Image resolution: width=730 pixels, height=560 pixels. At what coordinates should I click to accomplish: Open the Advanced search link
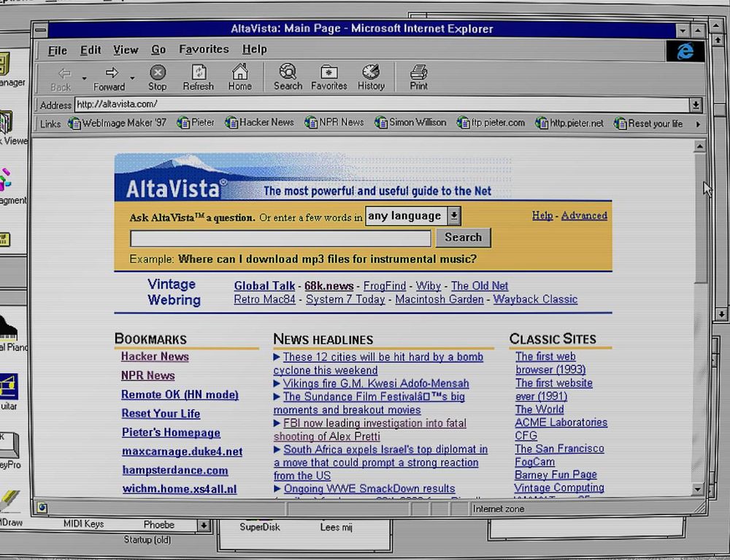click(584, 215)
